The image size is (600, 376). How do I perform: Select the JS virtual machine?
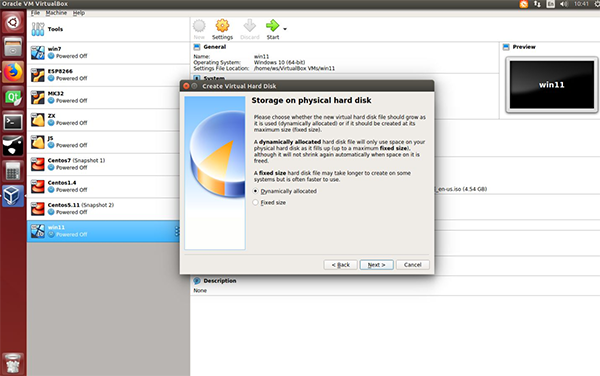tap(104, 142)
